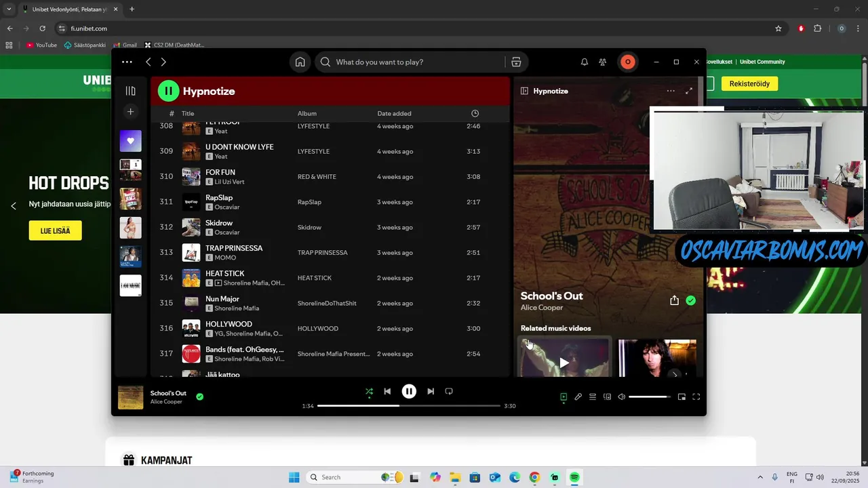Open Friend Activity icon in Spotify
The width and height of the screenshot is (868, 488).
coord(603,62)
